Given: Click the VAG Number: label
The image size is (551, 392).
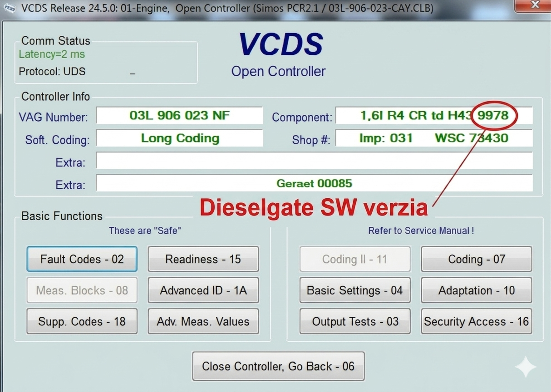Looking at the screenshot, I should (53, 117).
